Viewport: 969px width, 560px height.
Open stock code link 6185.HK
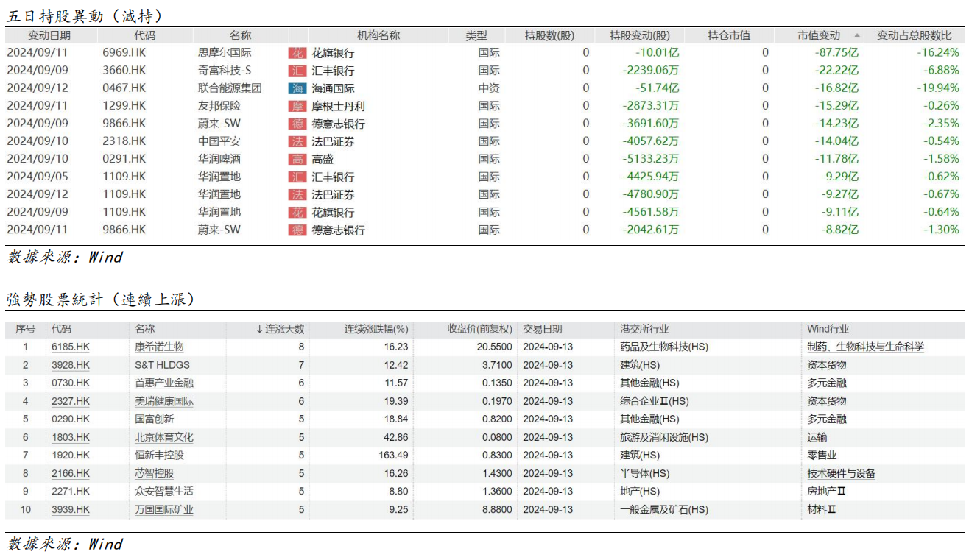click(x=71, y=347)
